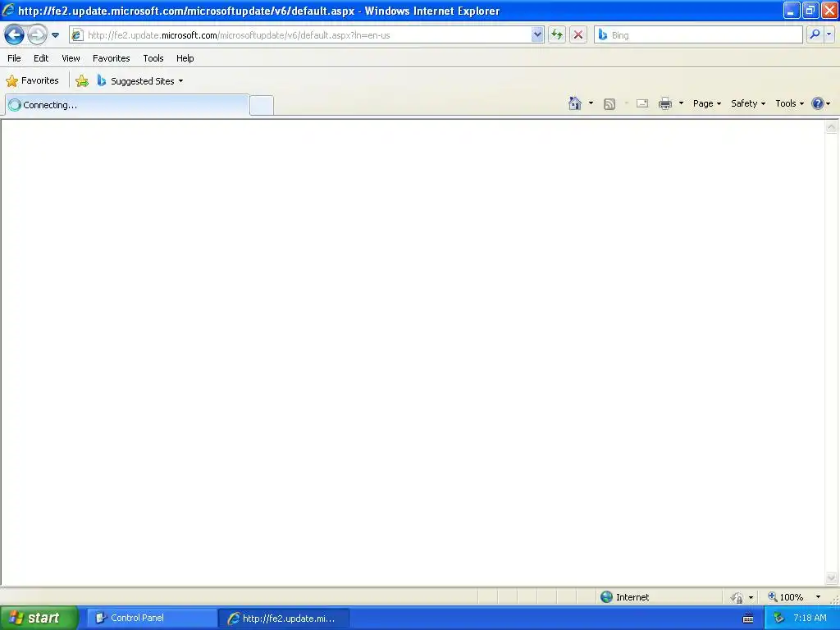
Task: Open the search provider options dropdown
Action: point(829,34)
